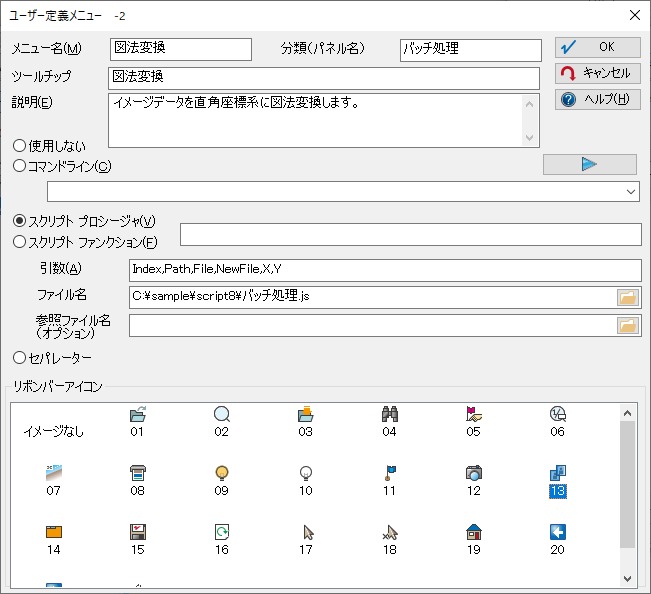The width and height of the screenshot is (651, 594).
Task: Select ribbon icon 03 folder
Action: (306, 421)
